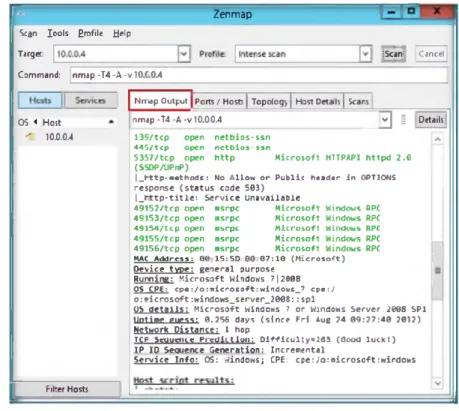
Task: Open the Scan menu
Action: [28, 33]
